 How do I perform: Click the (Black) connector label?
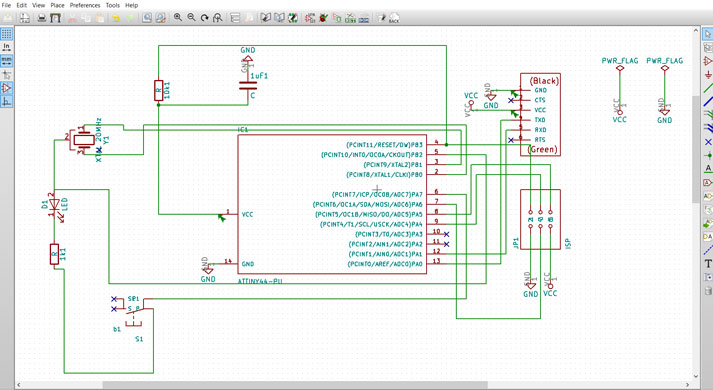(544, 81)
